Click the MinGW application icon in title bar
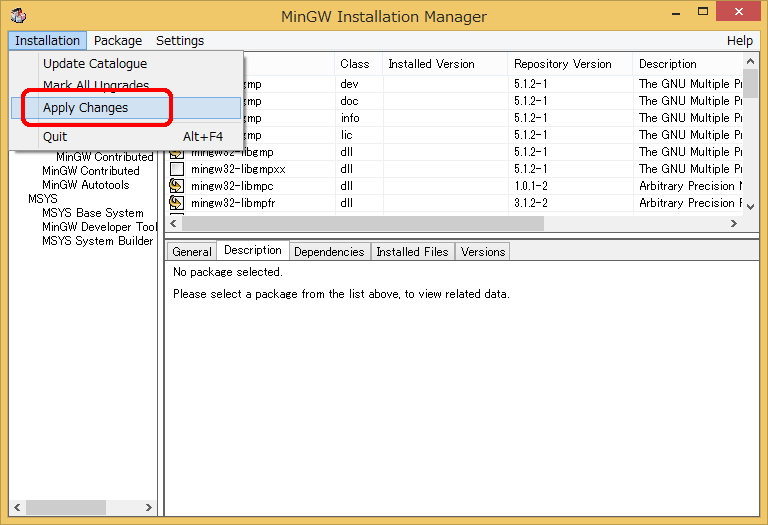Image resolution: width=768 pixels, height=525 pixels. click(x=18, y=16)
